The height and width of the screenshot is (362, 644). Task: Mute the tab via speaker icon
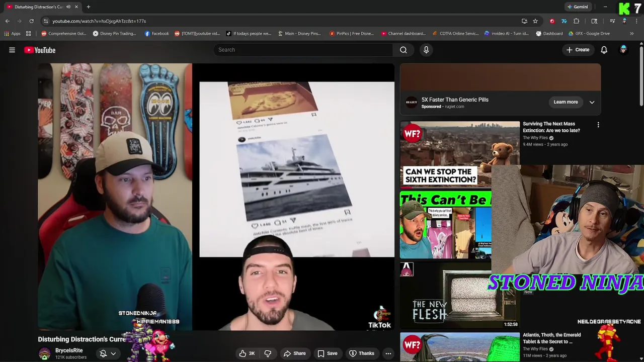click(x=68, y=7)
